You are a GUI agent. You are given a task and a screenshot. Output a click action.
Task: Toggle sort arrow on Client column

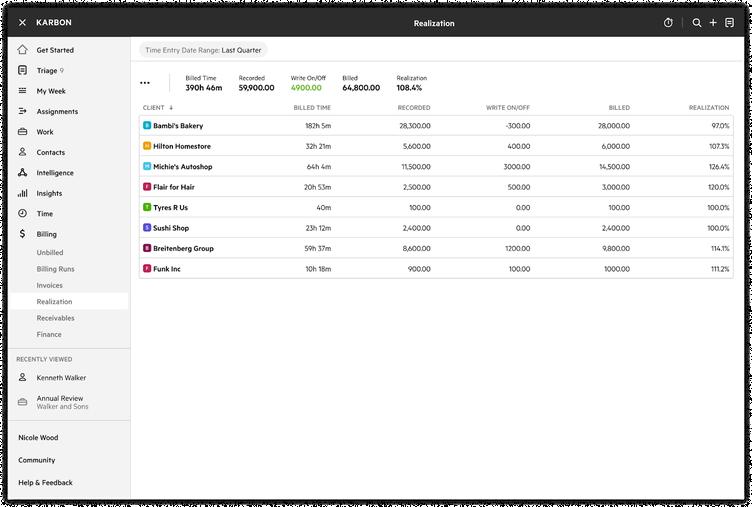click(171, 107)
